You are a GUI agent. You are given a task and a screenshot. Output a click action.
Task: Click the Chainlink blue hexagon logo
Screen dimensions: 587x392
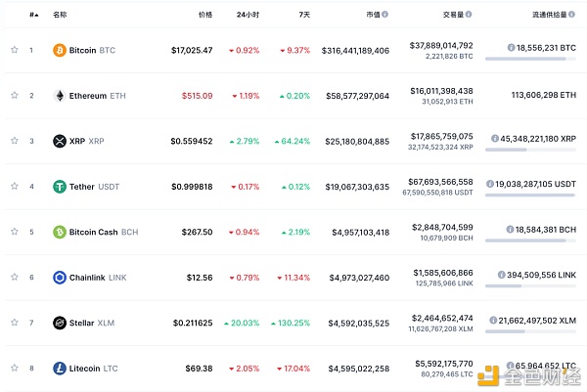click(x=60, y=278)
